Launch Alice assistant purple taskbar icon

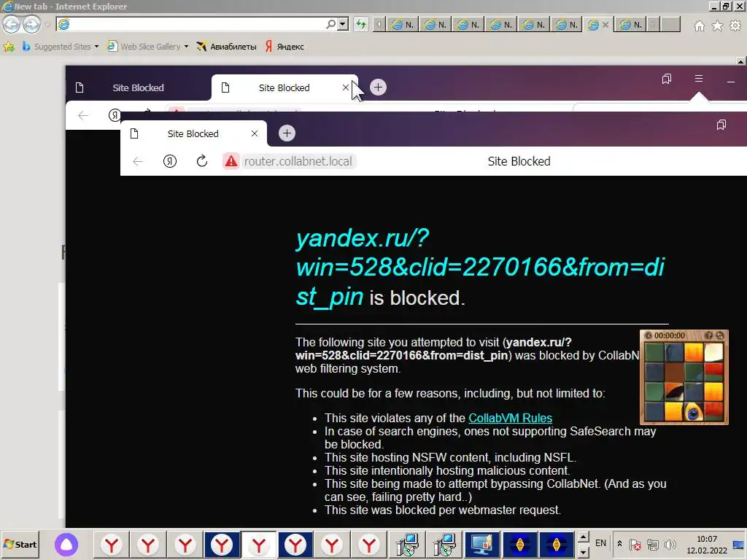pos(66,545)
